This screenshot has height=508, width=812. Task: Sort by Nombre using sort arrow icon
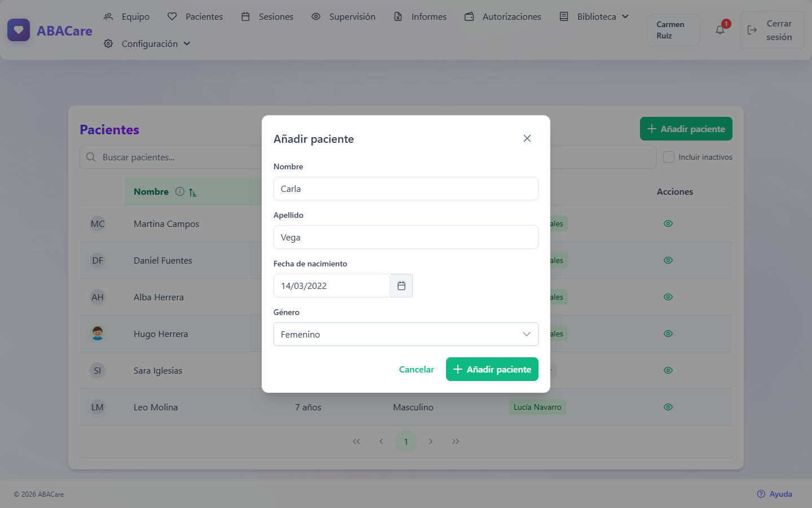coord(193,192)
